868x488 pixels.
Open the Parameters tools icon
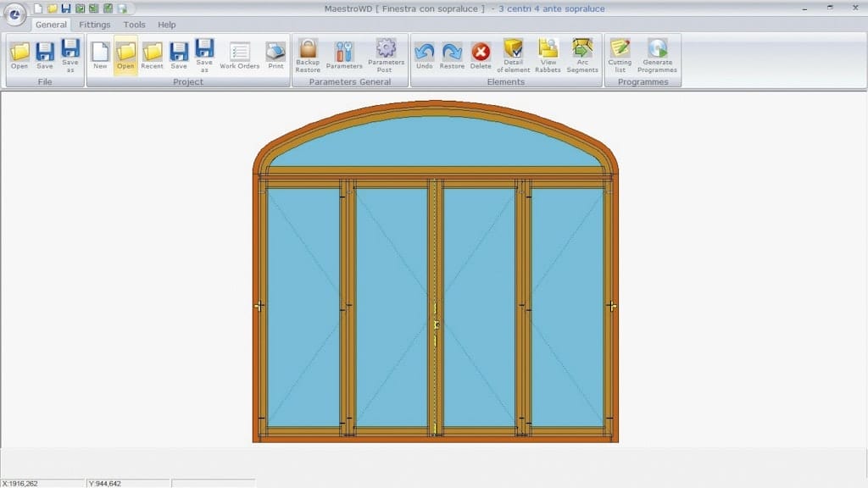point(344,55)
